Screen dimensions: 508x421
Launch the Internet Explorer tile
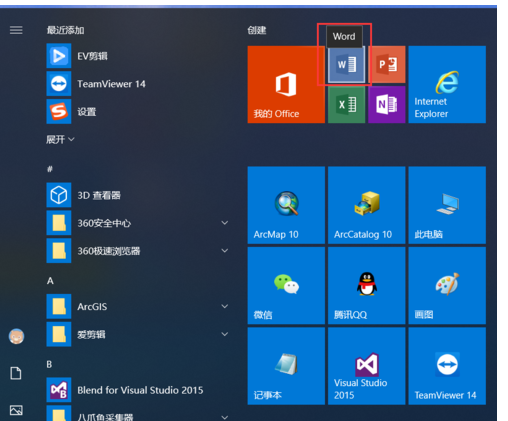coord(447,85)
